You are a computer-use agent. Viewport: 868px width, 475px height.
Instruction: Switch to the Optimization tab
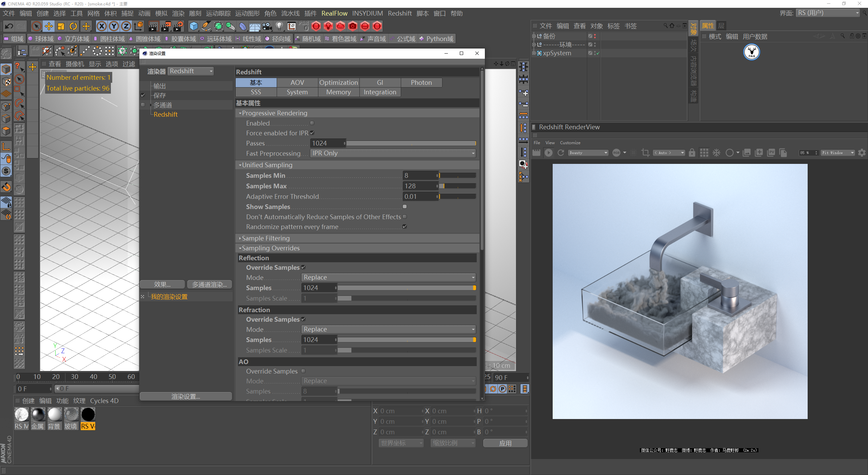click(x=338, y=82)
